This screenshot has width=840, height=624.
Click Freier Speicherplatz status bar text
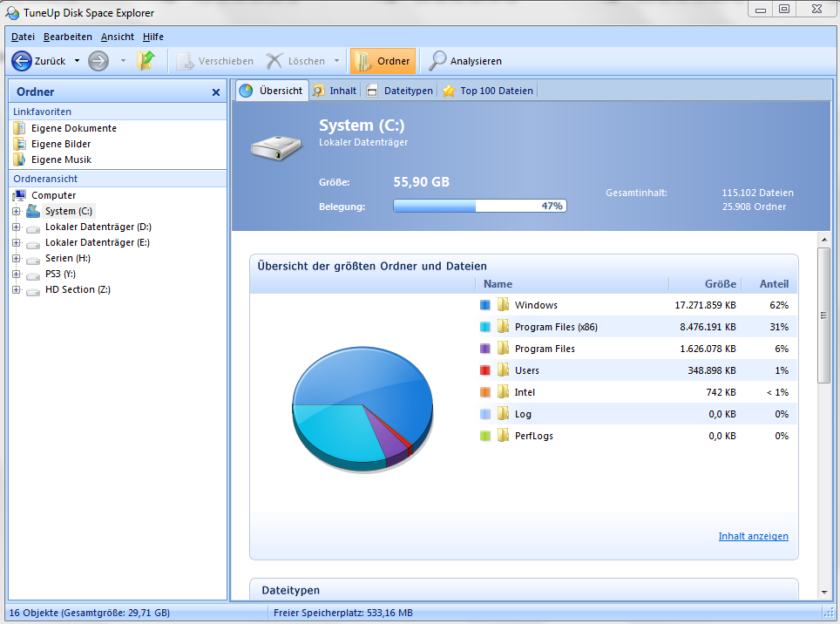(342, 613)
